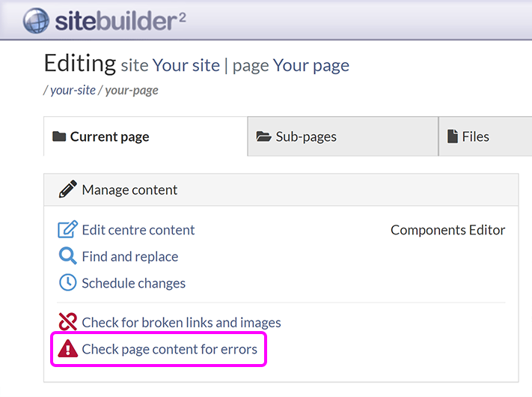The image size is (532, 397).
Task: Open the your-site breadcrumb link
Action: pos(73,90)
